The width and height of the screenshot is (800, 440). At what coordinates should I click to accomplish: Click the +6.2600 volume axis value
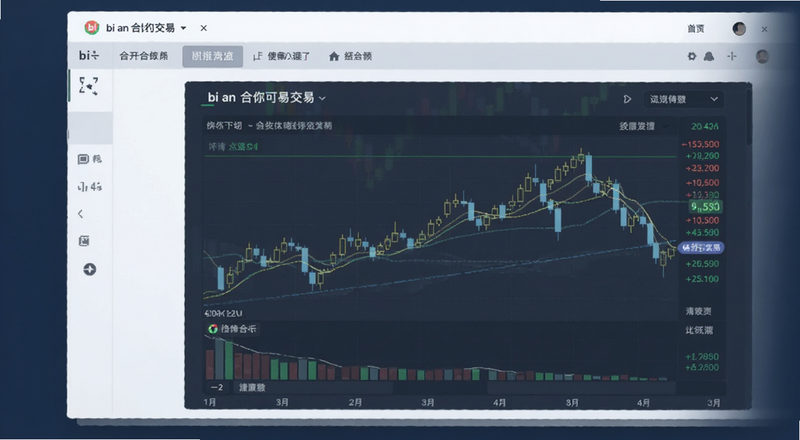coord(703,368)
